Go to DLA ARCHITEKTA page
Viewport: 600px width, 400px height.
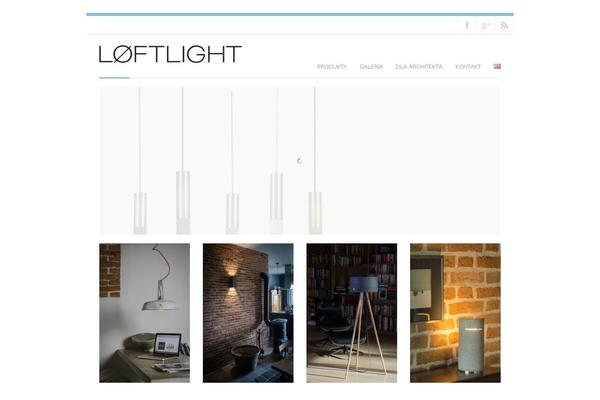coord(419,67)
